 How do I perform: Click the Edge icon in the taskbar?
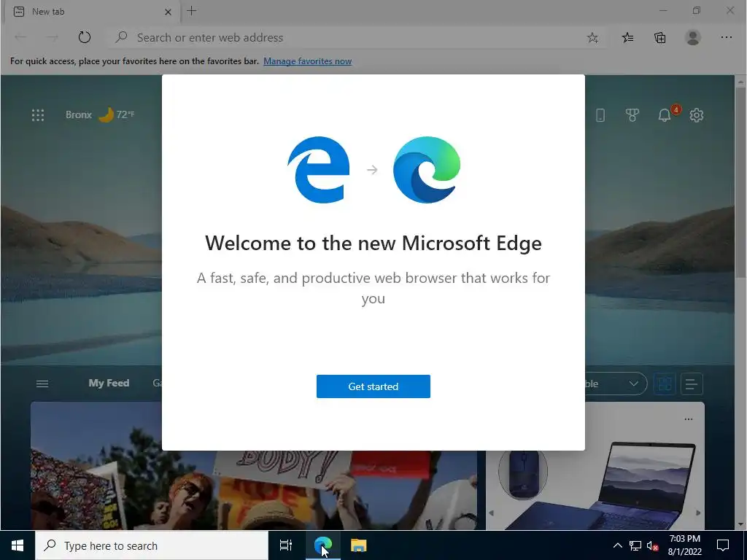point(322,545)
